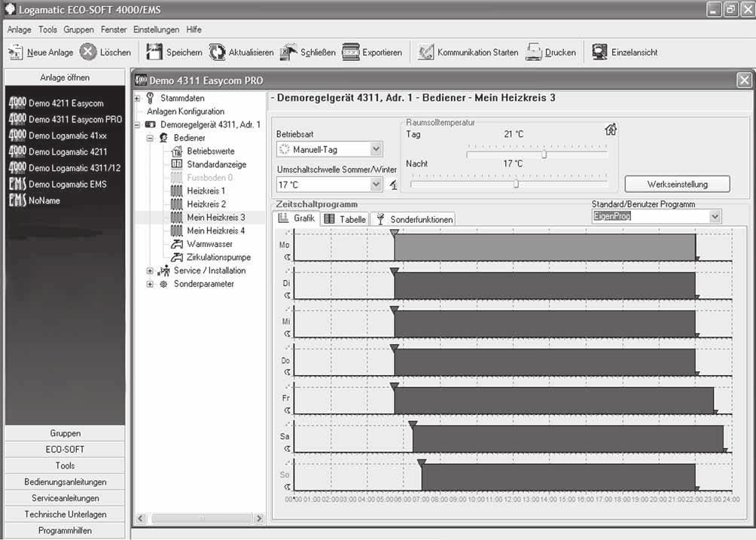
Task: Click the Werkseinstellung button
Action: [677, 185]
